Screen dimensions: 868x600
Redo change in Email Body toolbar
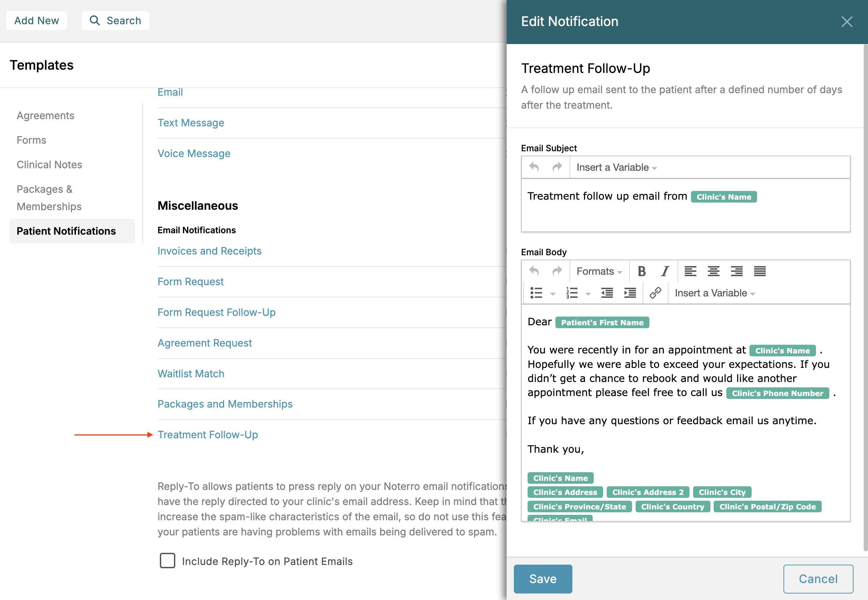(x=557, y=271)
